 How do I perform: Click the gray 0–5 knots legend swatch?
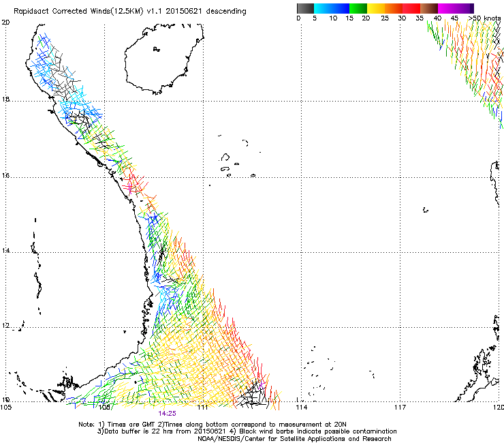click(305, 8)
